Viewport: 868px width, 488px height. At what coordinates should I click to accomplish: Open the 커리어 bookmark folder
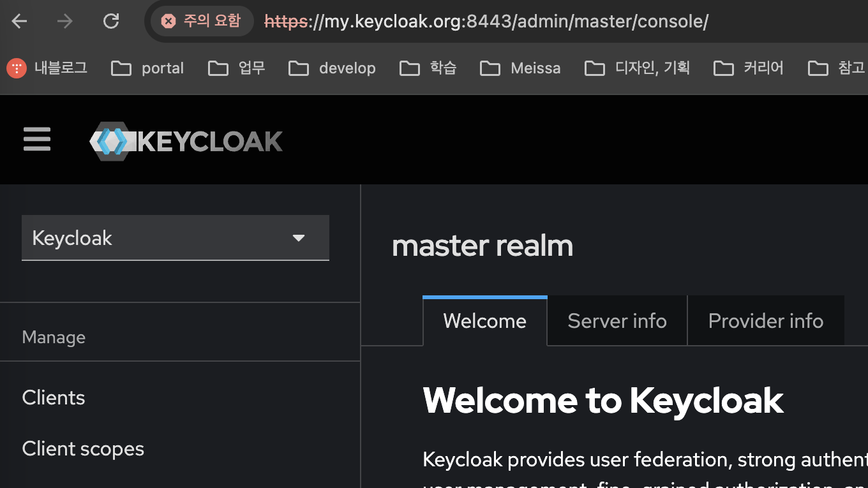(x=749, y=68)
